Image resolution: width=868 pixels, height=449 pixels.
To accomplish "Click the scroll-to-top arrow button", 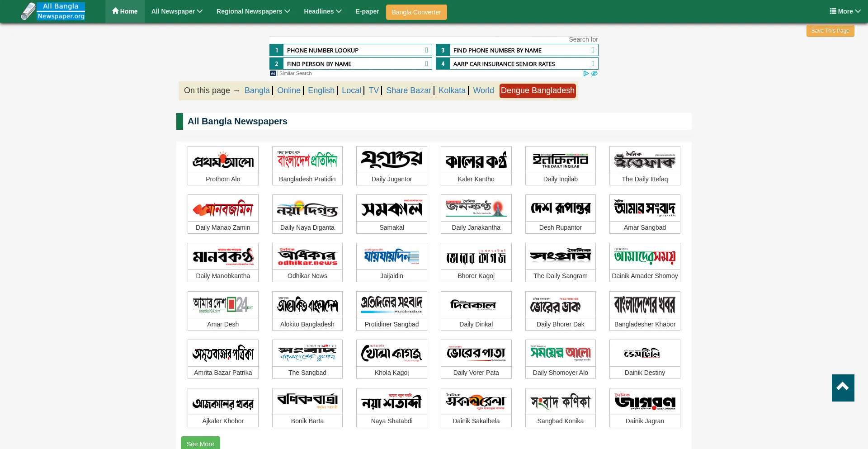I will point(843,388).
